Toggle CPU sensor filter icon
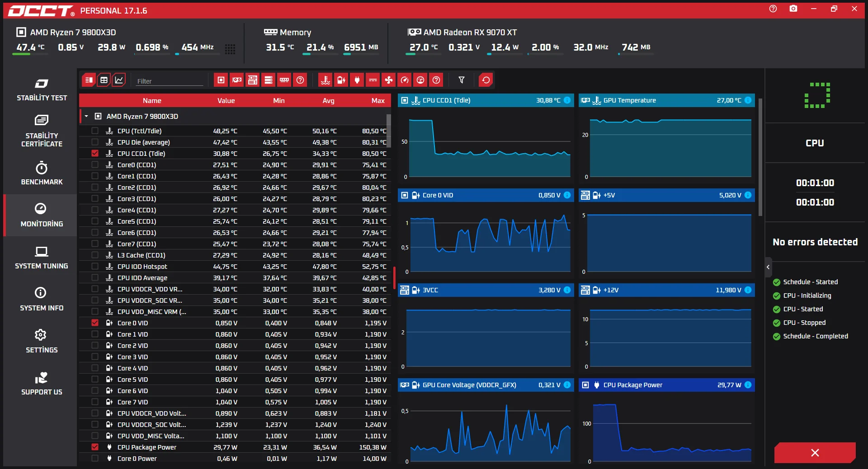The width and height of the screenshot is (868, 469). [221, 80]
